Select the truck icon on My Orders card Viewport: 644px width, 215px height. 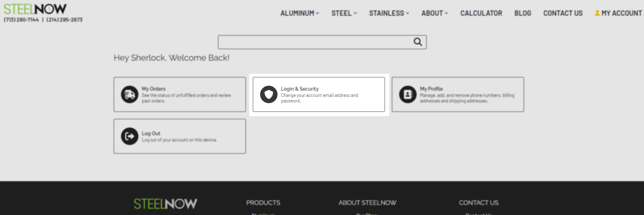coord(129,94)
